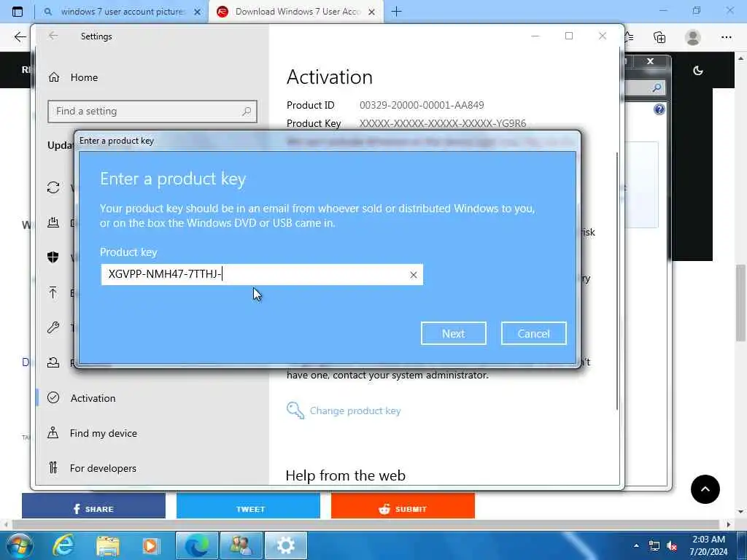Viewport: 747px width, 560px height.
Task: Click the muted volume tray icon
Action: tap(672, 546)
